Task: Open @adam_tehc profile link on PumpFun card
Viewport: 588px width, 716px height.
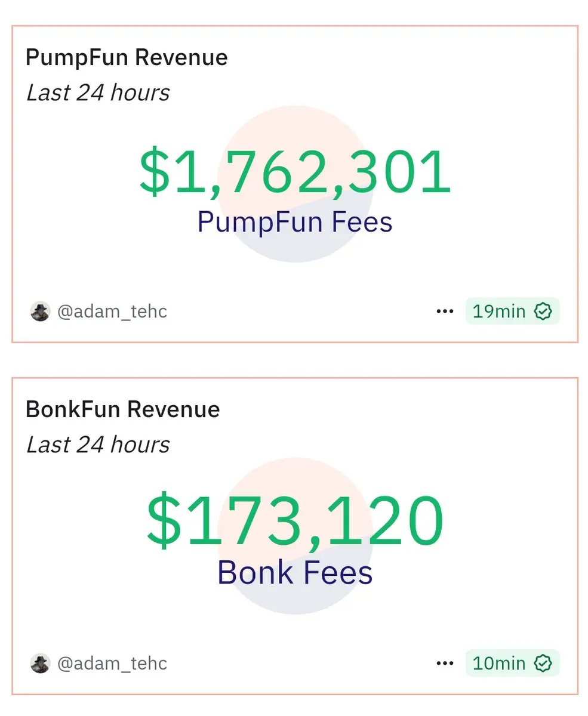Action: point(112,311)
